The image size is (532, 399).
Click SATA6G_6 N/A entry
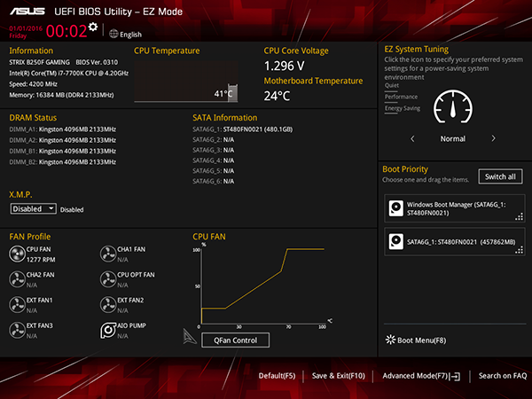coord(214,181)
